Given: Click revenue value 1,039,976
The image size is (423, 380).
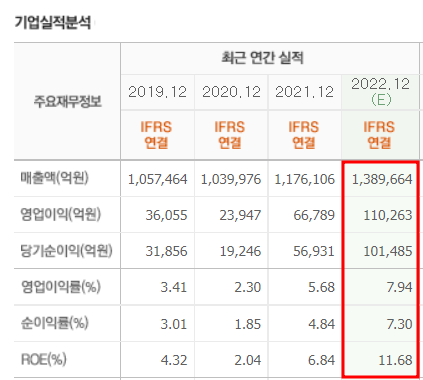Looking at the screenshot, I should (x=231, y=180).
